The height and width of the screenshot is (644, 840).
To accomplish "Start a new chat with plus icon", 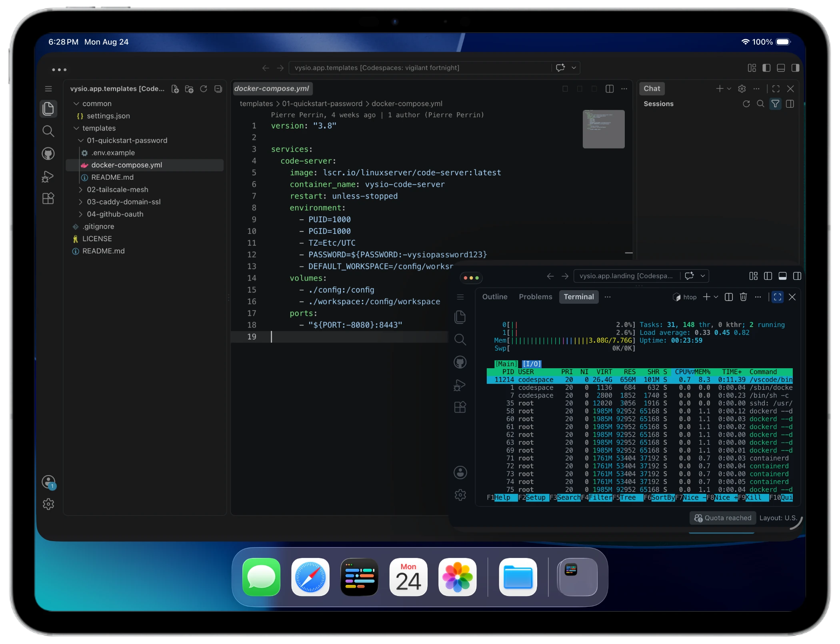I will tap(720, 89).
